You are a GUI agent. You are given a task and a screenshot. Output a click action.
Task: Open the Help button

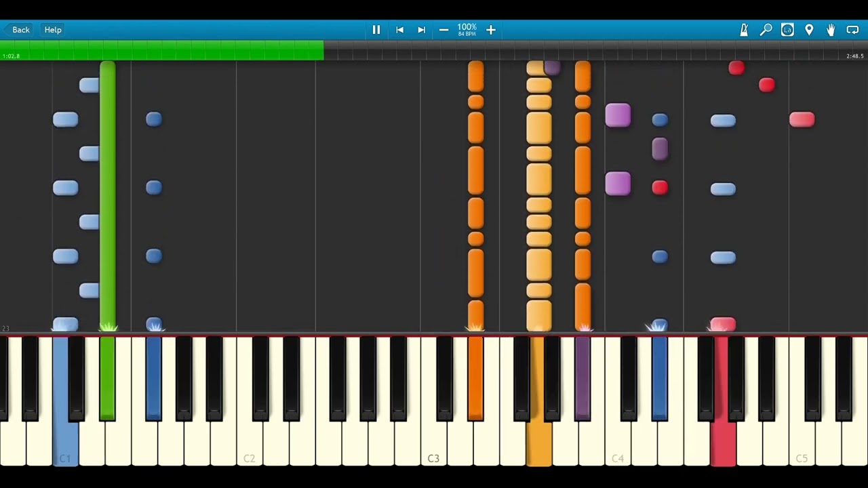click(x=53, y=30)
